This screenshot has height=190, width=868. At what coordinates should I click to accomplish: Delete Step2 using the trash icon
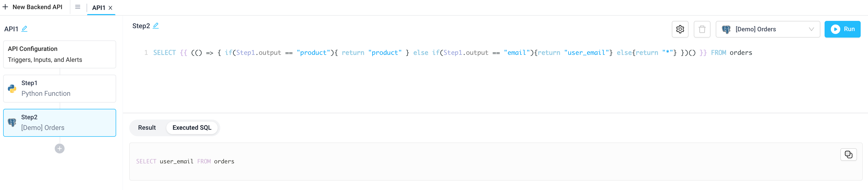click(702, 29)
